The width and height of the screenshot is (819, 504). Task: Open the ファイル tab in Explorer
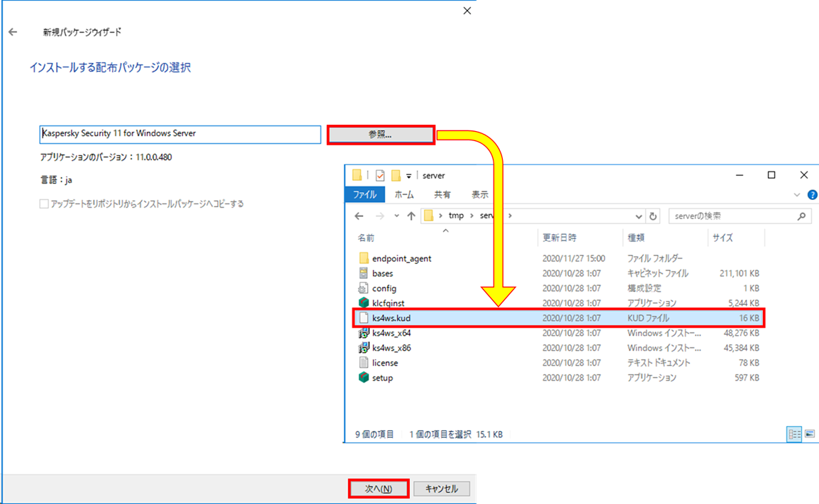[364, 194]
